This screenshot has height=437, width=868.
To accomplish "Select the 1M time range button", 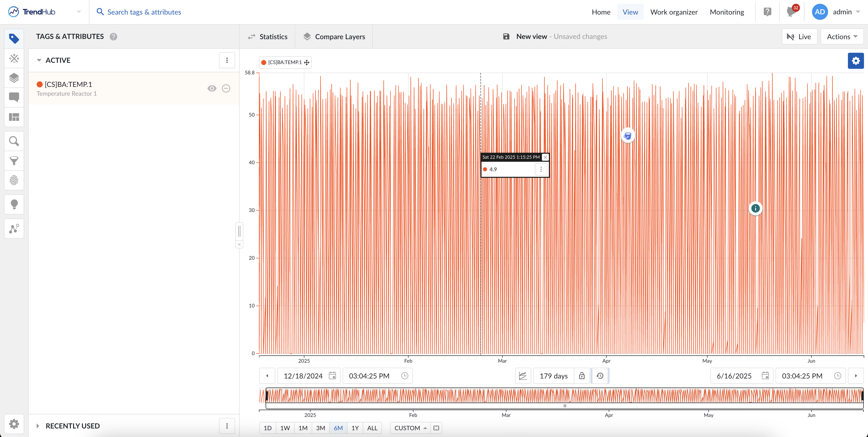I will pyautogui.click(x=303, y=428).
